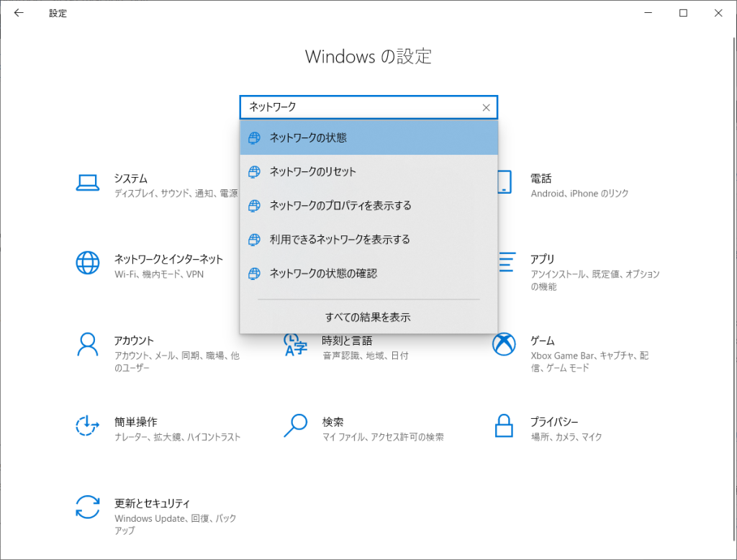Open アプリ category label

coord(543,259)
